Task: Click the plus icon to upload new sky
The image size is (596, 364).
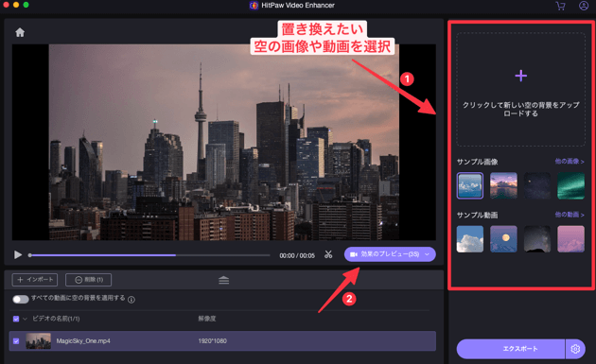Action: point(520,76)
